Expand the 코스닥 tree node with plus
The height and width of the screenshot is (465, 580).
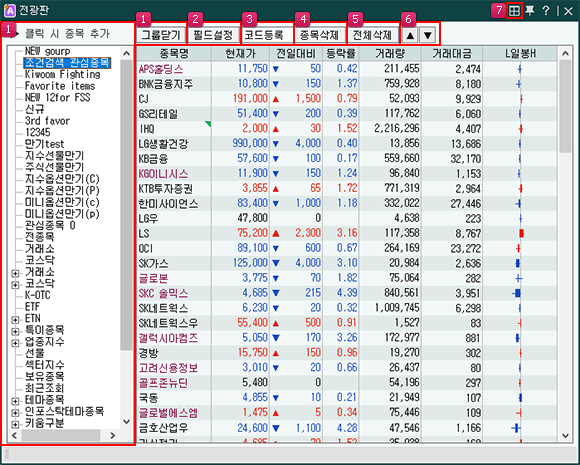point(15,285)
